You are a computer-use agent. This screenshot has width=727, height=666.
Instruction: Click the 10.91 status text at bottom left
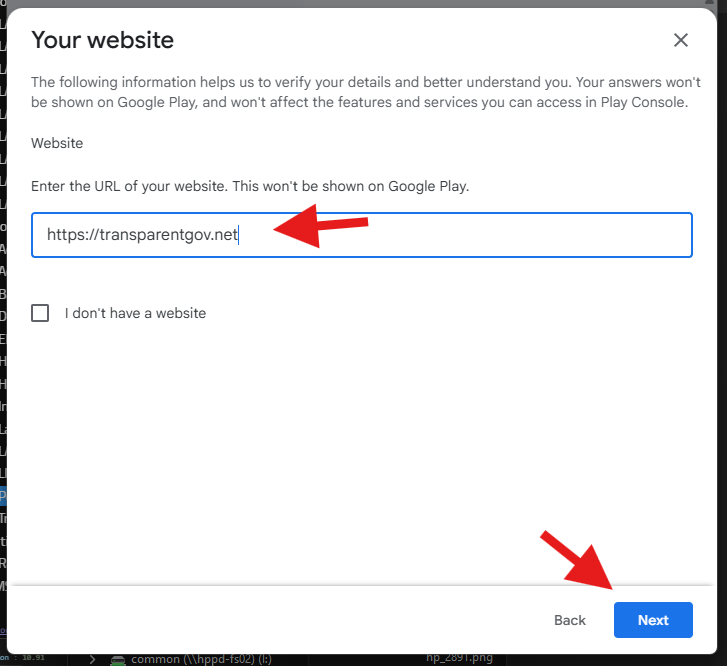(35, 657)
